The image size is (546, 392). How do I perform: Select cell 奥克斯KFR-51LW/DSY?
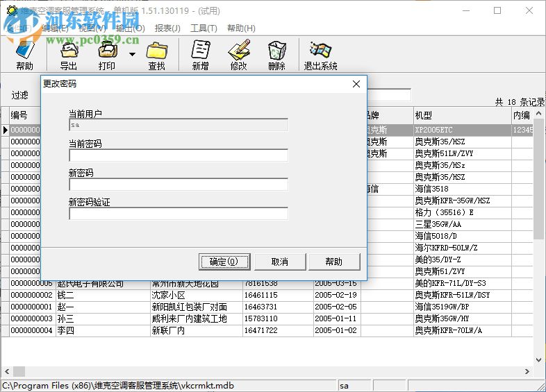click(462, 295)
